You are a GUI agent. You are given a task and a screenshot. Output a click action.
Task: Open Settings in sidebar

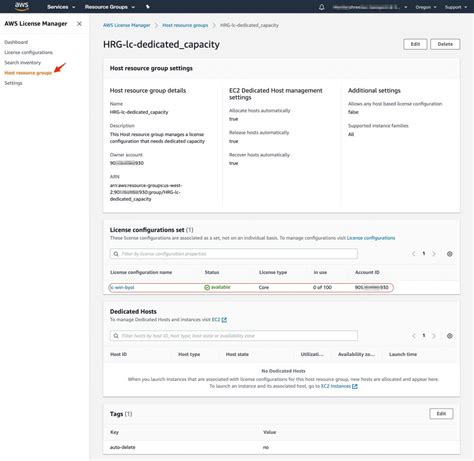pos(13,83)
